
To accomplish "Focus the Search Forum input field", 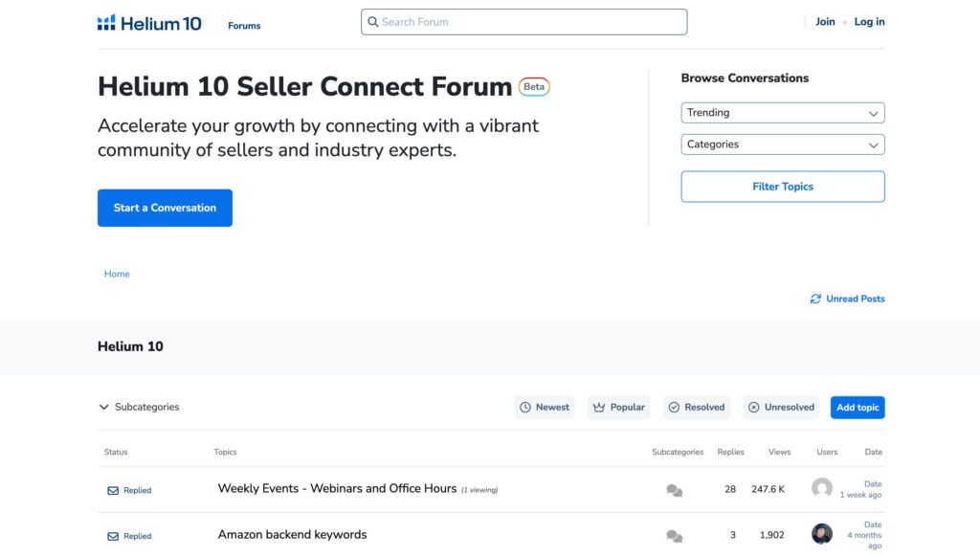I will point(523,22).
